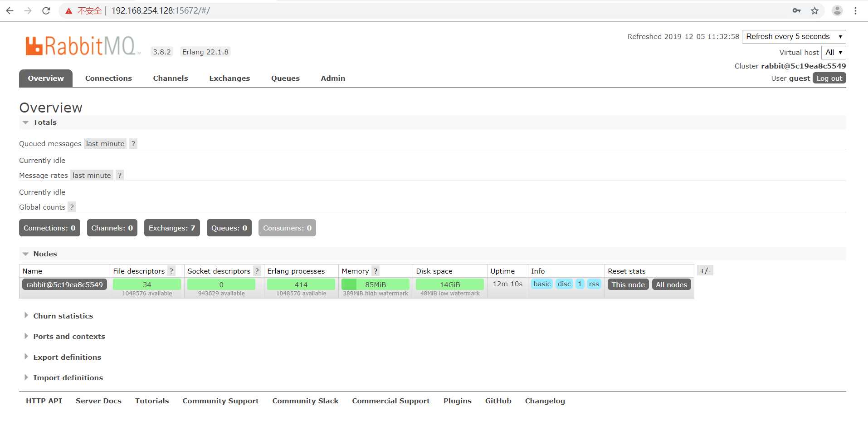Switch to the Channels tab
Image resolution: width=868 pixels, height=431 pixels.
171,78
